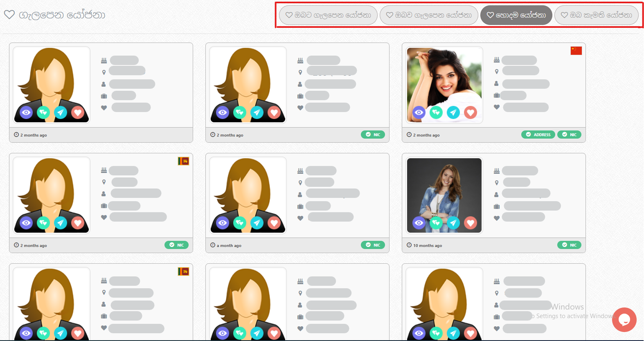Click eye icon on the 'a month ago' card

(x=223, y=223)
